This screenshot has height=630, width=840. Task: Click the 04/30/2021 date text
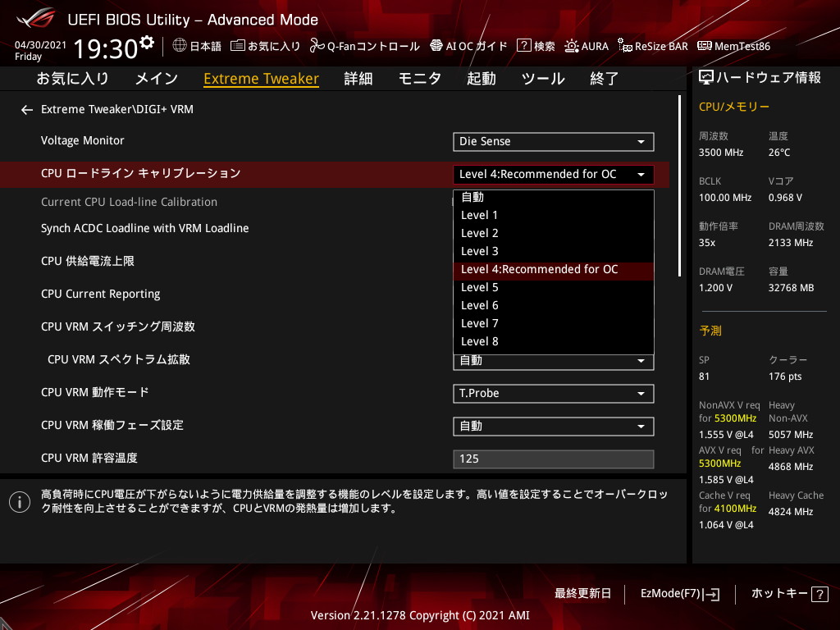40,45
